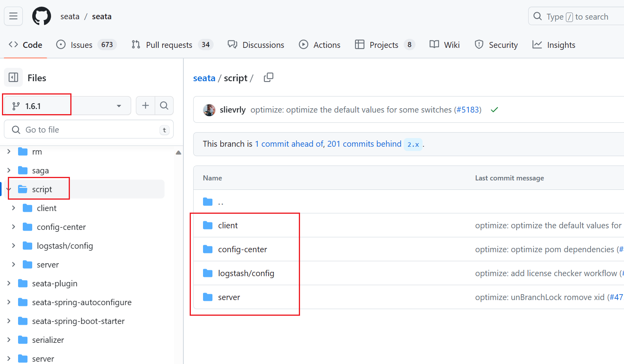Open the config-center folder in listing
The width and height of the screenshot is (624, 364).
[242, 249]
